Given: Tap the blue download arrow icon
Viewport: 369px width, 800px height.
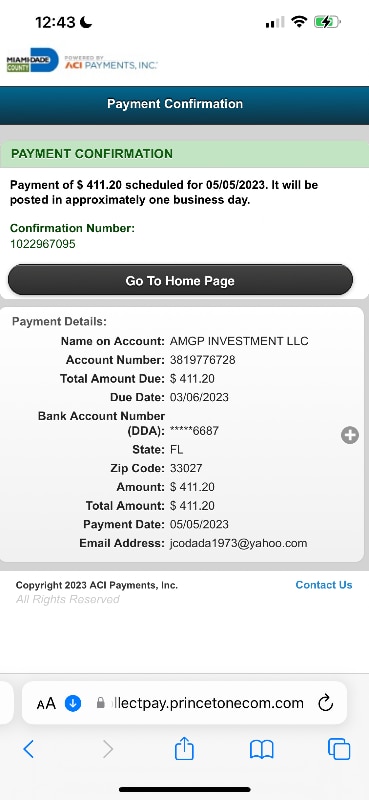Looking at the screenshot, I should pos(73,704).
